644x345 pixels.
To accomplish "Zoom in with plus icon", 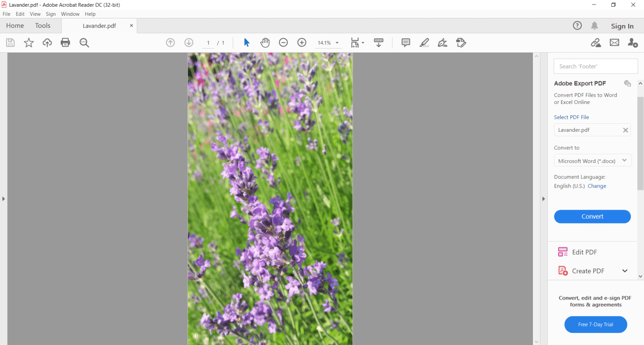I will click(302, 43).
